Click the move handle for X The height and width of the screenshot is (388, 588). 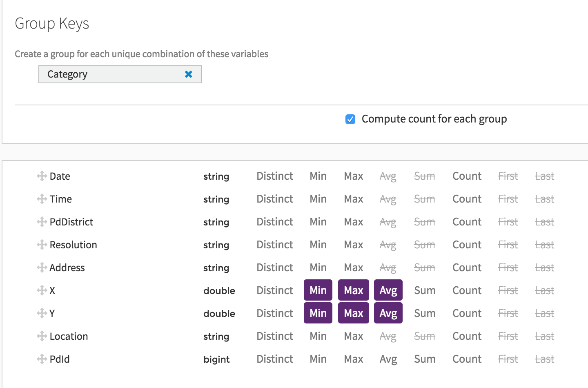[42, 290]
